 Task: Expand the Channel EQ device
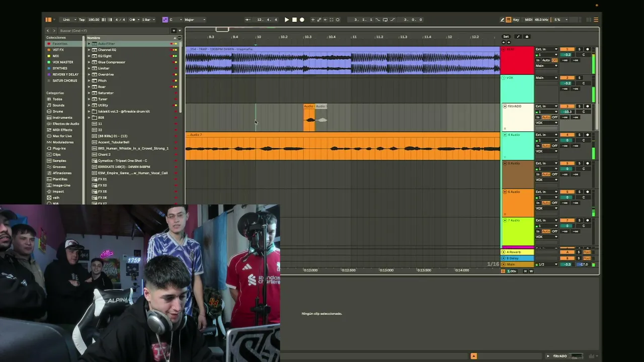point(89,50)
